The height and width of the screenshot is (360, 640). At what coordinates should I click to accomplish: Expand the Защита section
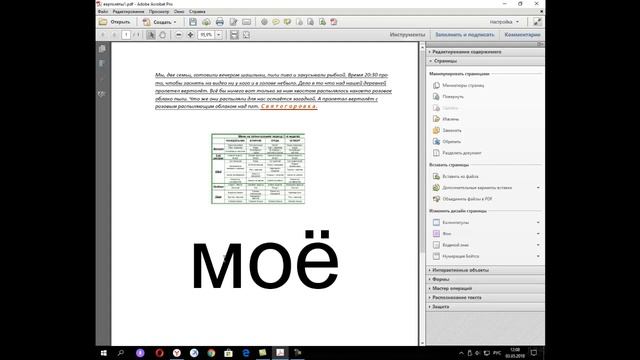tap(485, 307)
